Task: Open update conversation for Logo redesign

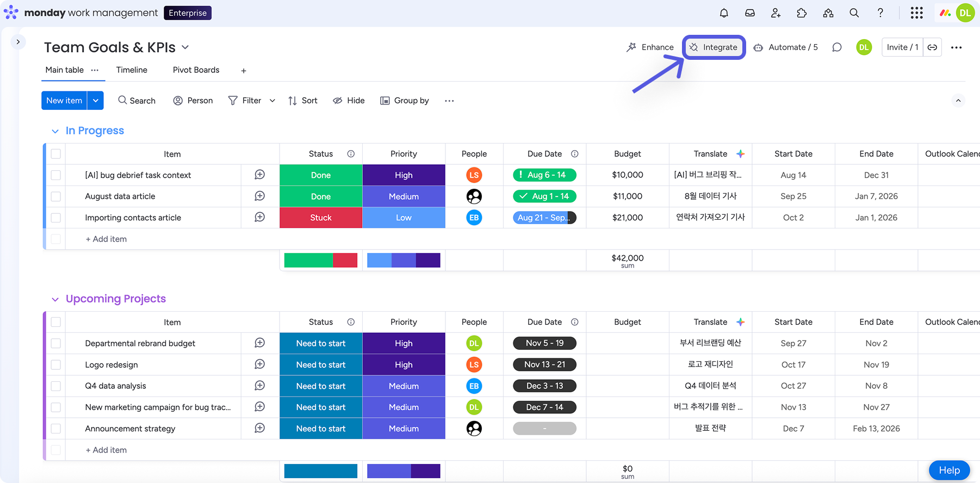Action: [x=260, y=364]
